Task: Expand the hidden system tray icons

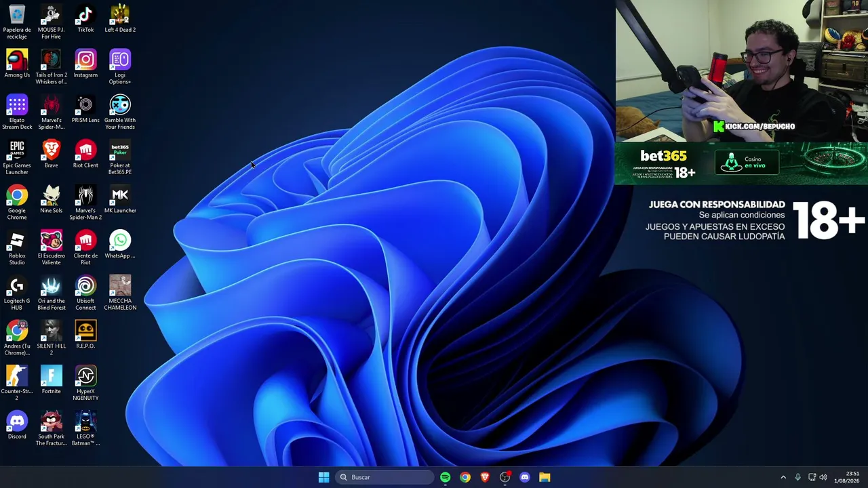Action: click(x=783, y=477)
